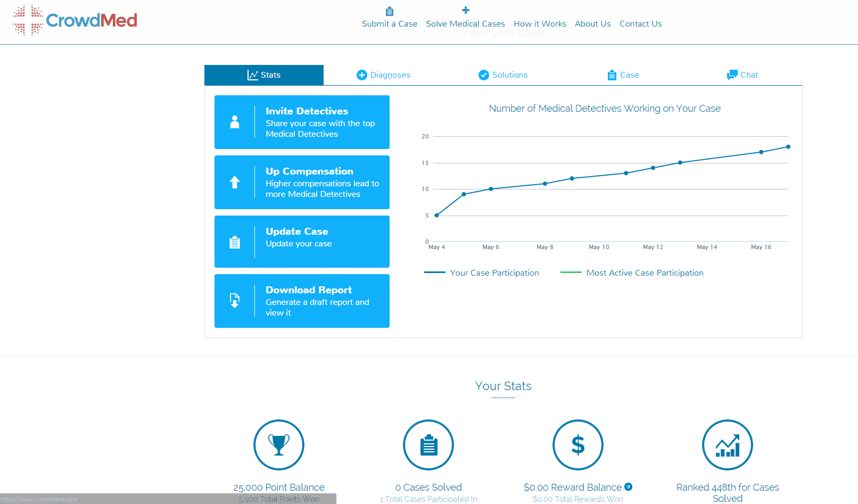Image resolution: width=858 pixels, height=504 pixels.
Task: Click Download Report to generate a draft
Action: pos(302,301)
